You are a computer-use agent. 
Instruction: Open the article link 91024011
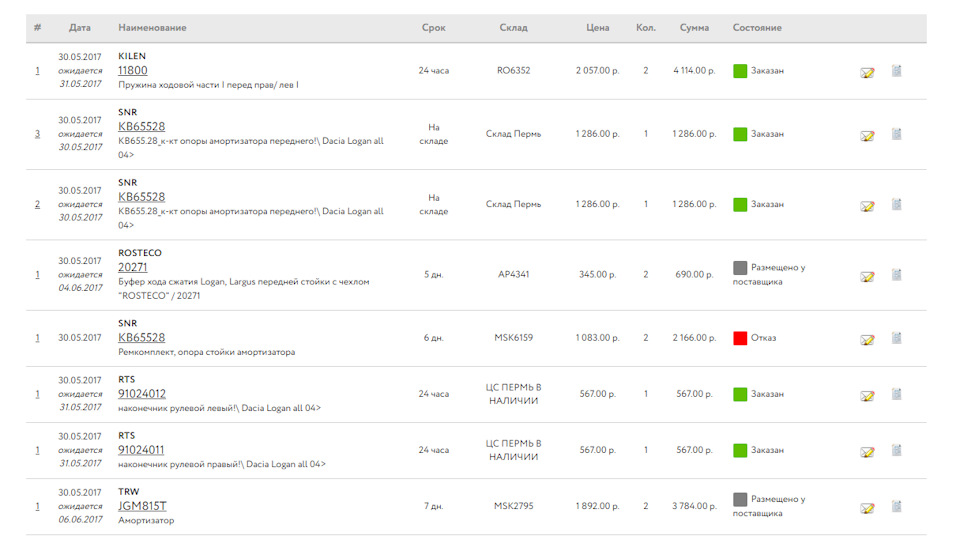click(141, 450)
